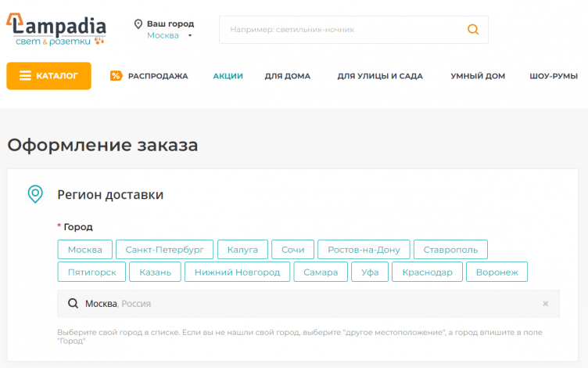Viewport: 588px width, 368px height.
Task: Select the Ростов-на-Дону city chip
Action: click(364, 250)
